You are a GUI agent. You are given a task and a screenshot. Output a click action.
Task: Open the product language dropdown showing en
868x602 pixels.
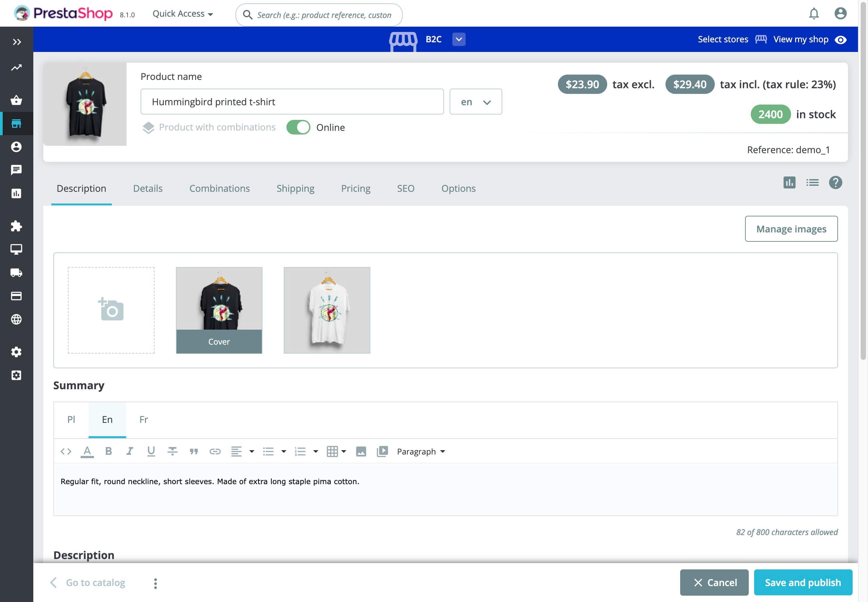(475, 102)
